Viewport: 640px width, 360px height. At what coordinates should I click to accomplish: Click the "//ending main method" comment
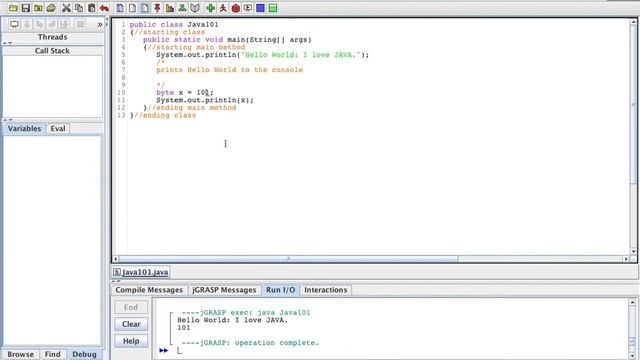click(192, 108)
